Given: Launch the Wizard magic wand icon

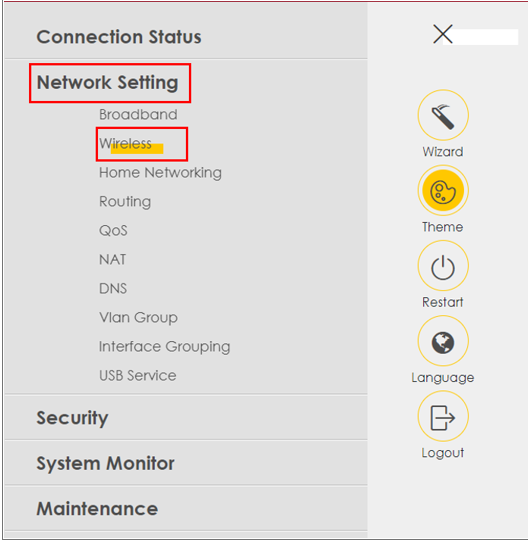Looking at the screenshot, I should [443, 115].
